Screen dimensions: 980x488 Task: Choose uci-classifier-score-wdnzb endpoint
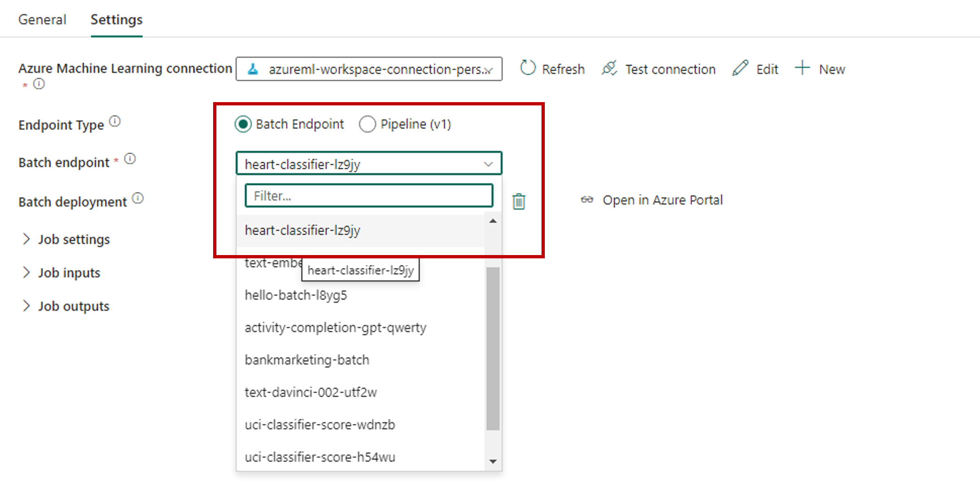360,425
